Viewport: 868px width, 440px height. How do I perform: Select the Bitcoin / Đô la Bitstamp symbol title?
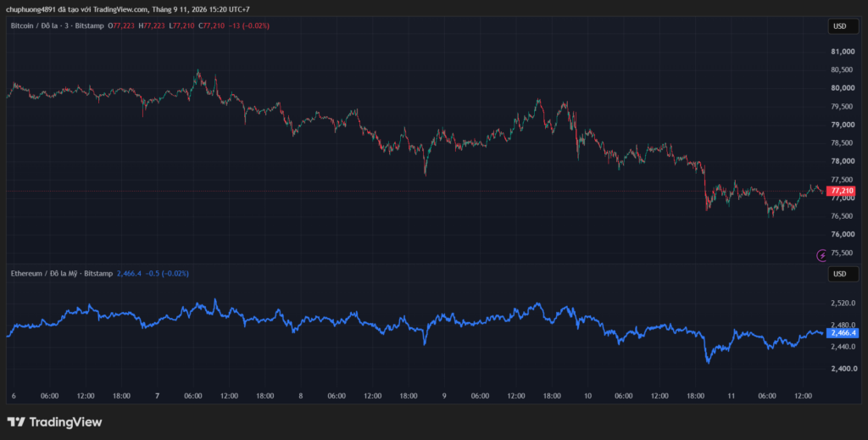click(x=57, y=26)
